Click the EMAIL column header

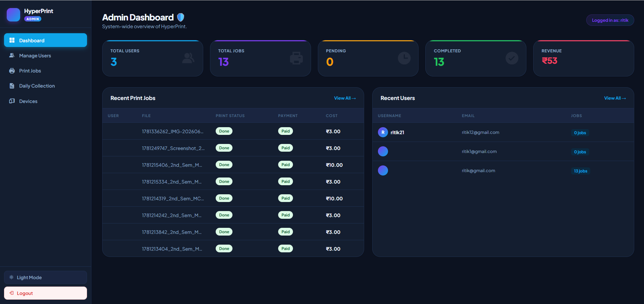coord(468,116)
